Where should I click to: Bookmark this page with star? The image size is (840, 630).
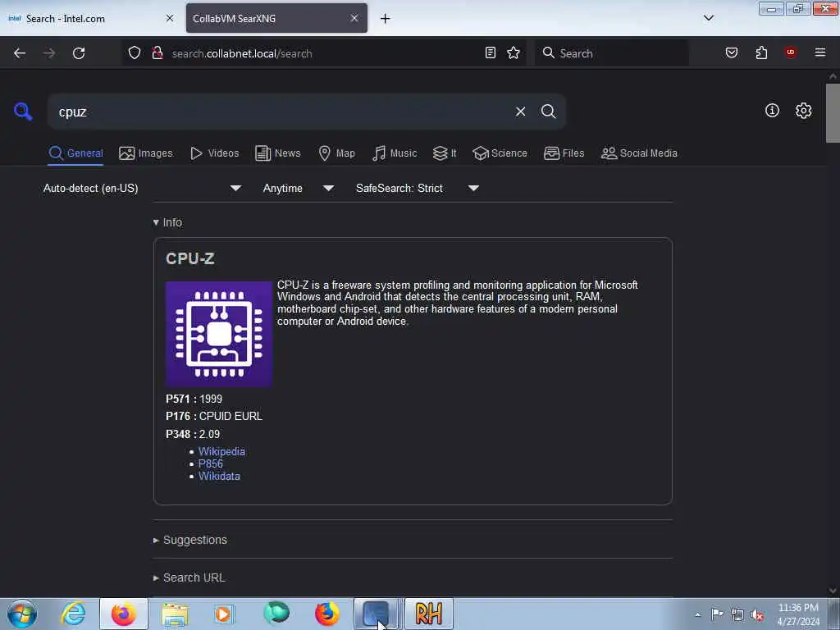pyautogui.click(x=514, y=52)
